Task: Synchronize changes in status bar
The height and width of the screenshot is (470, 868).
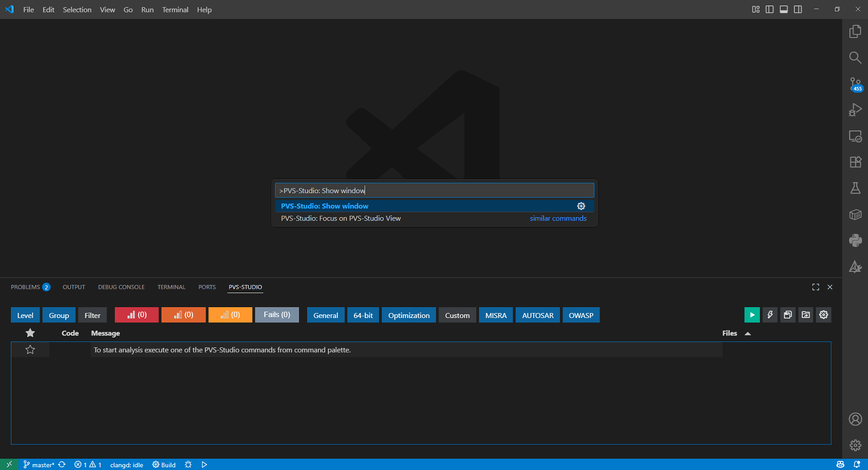Action: [62, 465]
